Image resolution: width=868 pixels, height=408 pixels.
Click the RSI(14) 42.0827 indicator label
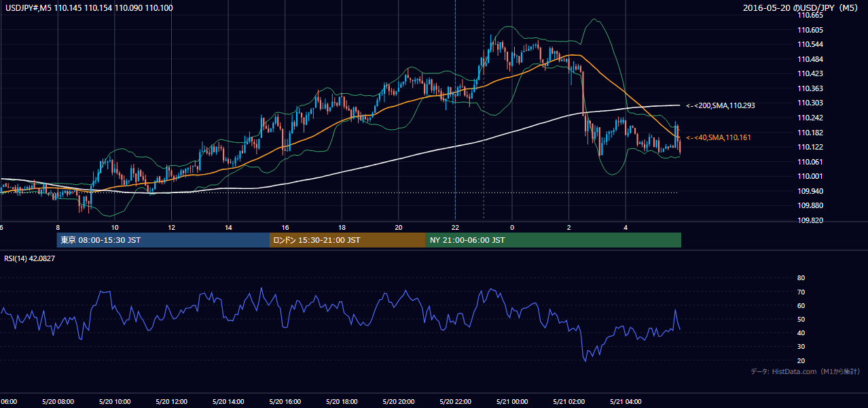pos(30,258)
